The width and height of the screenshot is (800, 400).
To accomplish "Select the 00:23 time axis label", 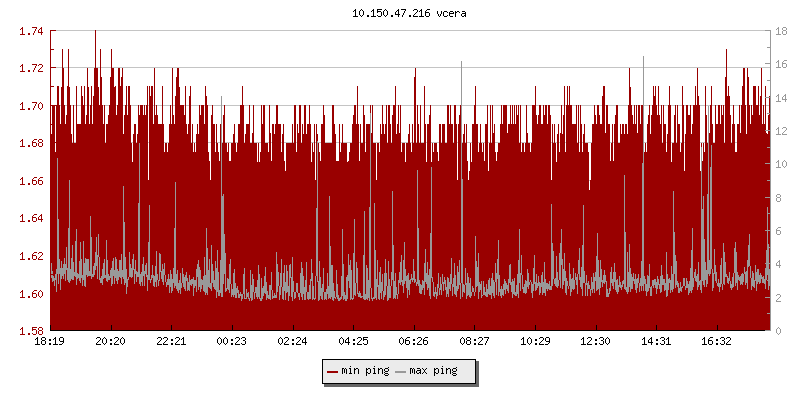I will pyautogui.click(x=232, y=342).
